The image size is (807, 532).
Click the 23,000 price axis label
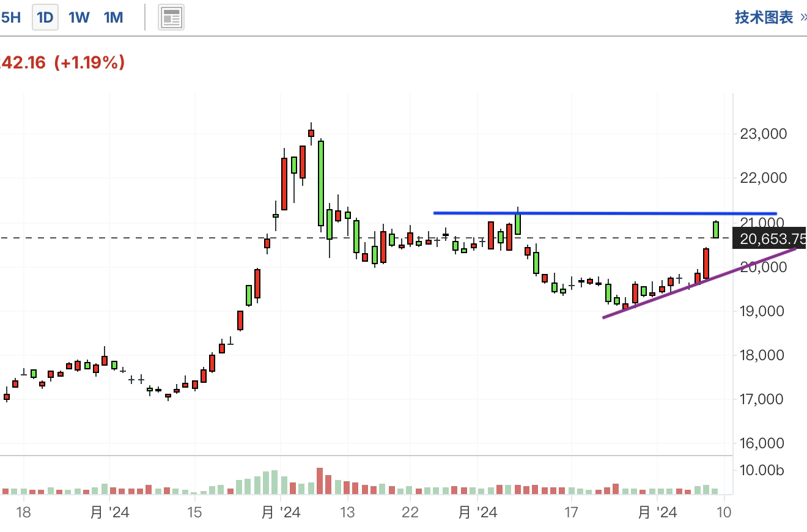tap(763, 134)
